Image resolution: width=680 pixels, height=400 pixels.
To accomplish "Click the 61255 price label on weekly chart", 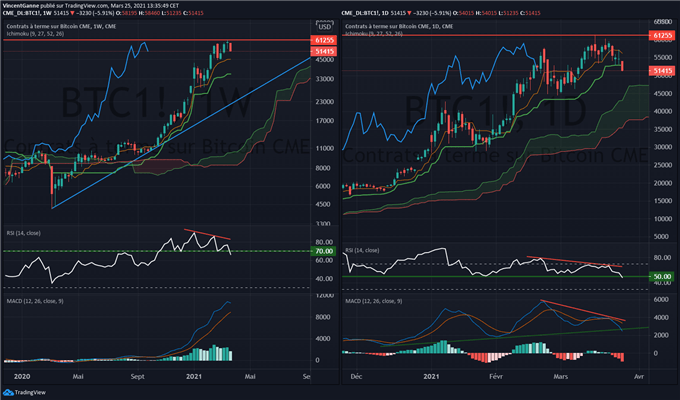I will point(324,40).
